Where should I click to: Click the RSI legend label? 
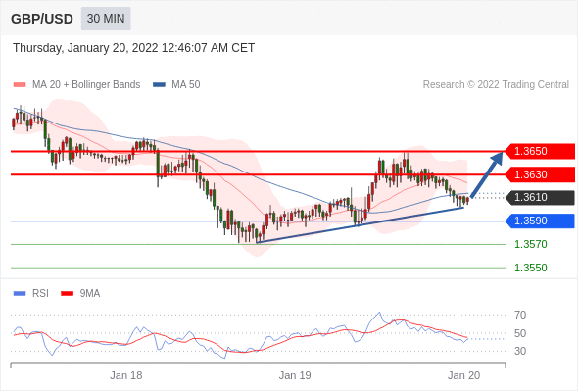point(40,294)
